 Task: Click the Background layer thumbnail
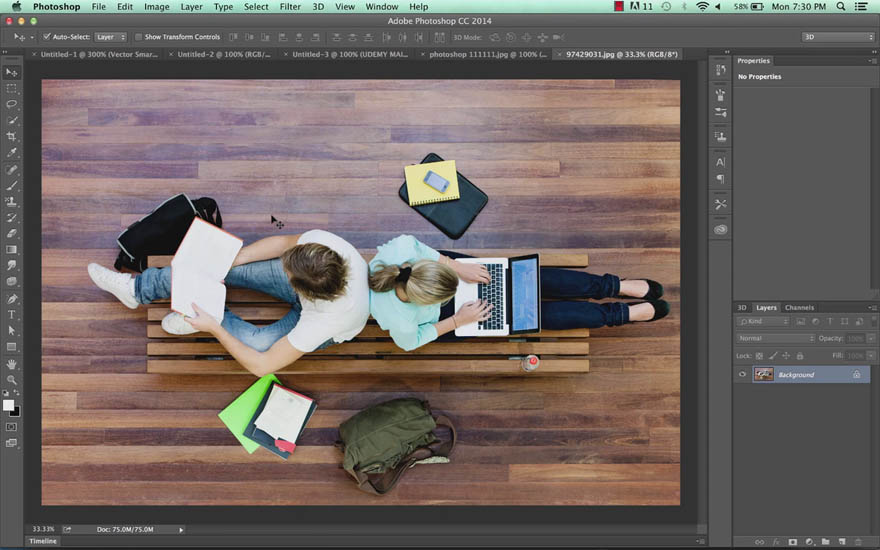[763, 374]
